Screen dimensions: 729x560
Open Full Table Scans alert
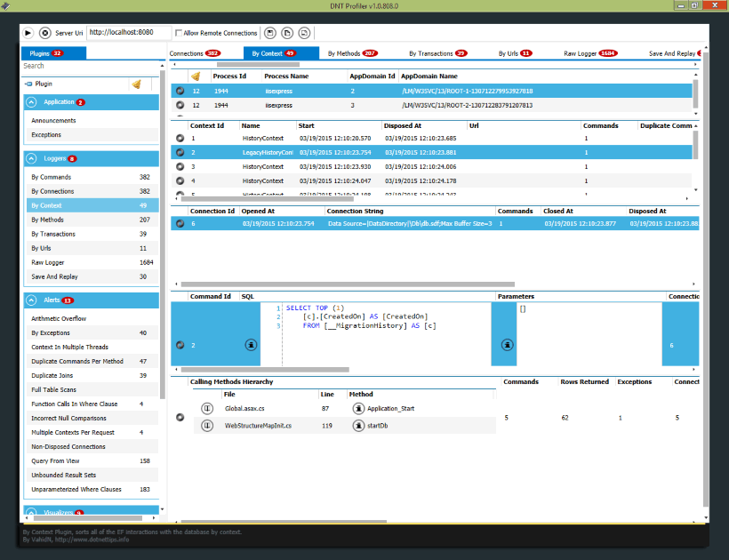91,390
